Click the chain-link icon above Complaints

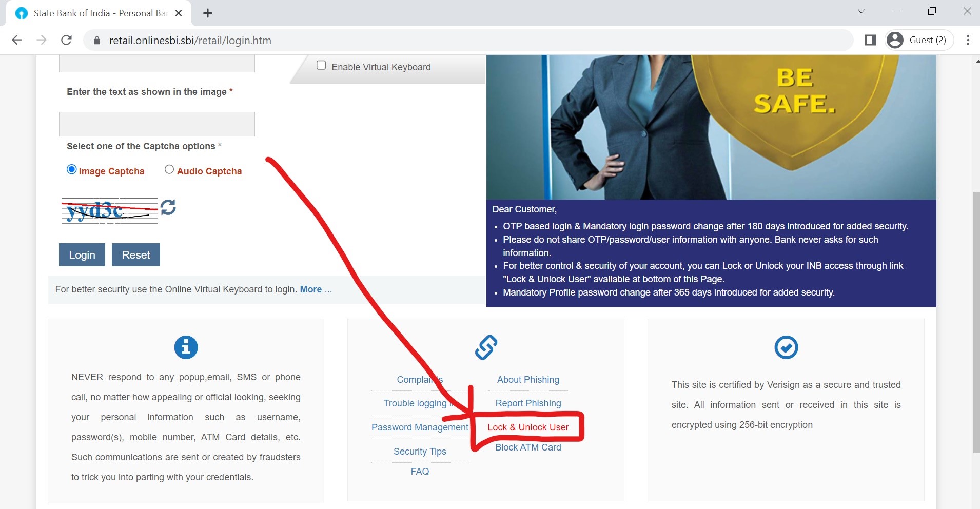pyautogui.click(x=485, y=347)
